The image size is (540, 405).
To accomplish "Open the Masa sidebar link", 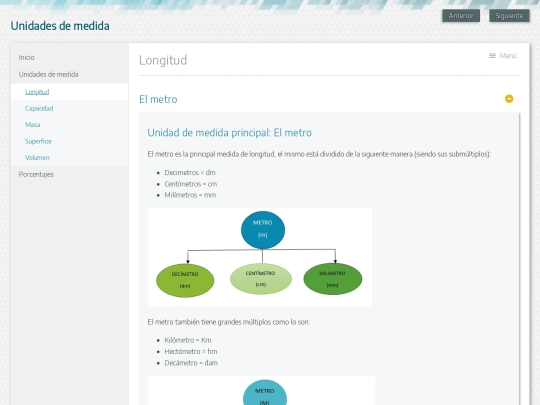I will click(33, 125).
